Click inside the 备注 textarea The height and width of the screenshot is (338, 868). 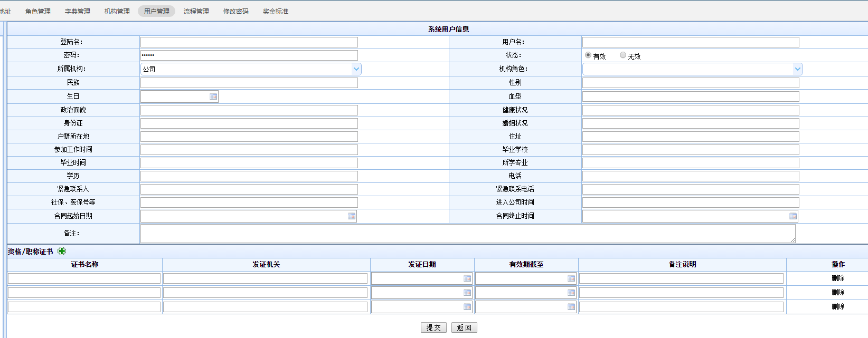click(467, 234)
